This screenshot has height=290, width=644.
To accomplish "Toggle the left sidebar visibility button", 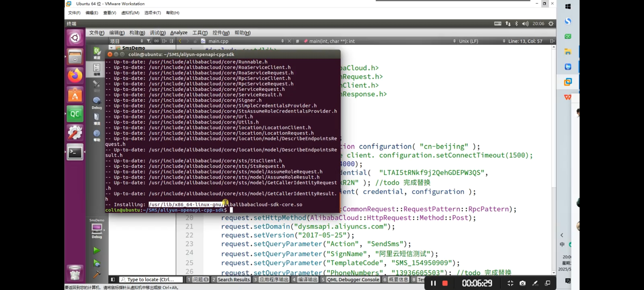I will [x=113, y=280].
